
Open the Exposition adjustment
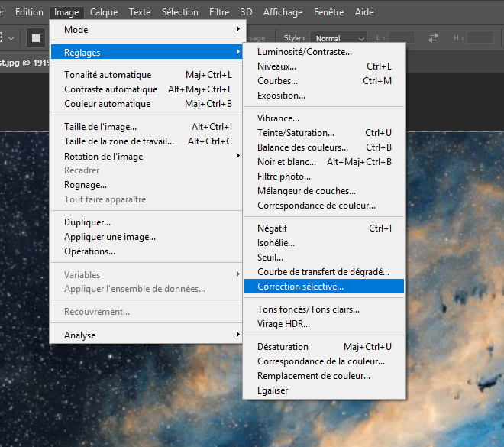324,96
